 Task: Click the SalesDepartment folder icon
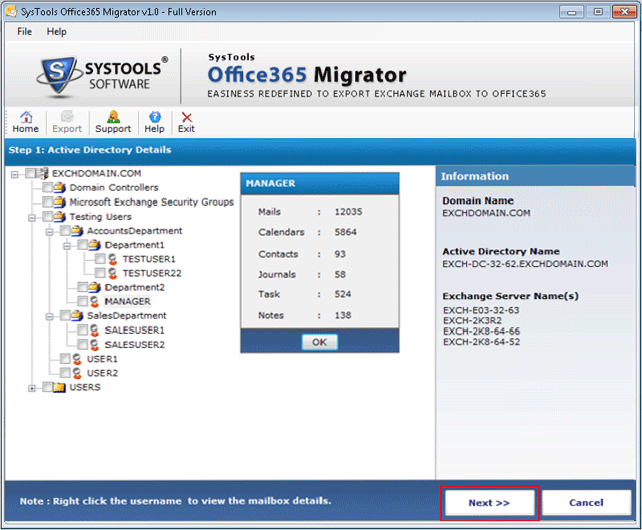click(x=77, y=315)
